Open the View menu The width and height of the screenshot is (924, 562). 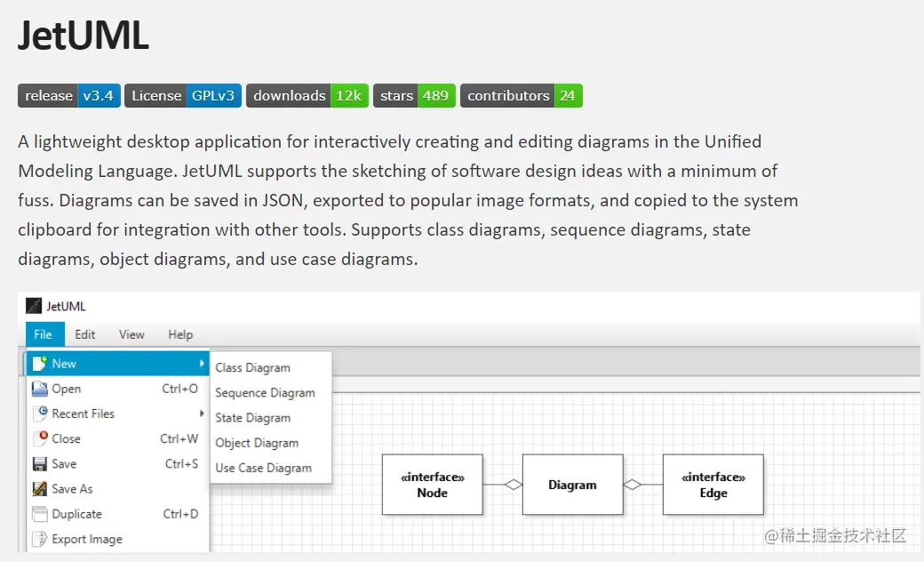131,334
